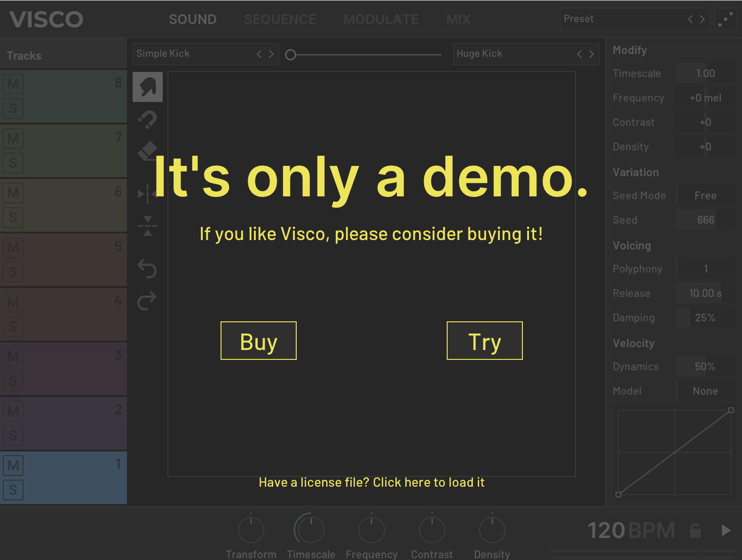Screen dimensions: 742x560
Task: Open the Huge Kick sound selector
Action: pyautogui.click(x=526, y=54)
